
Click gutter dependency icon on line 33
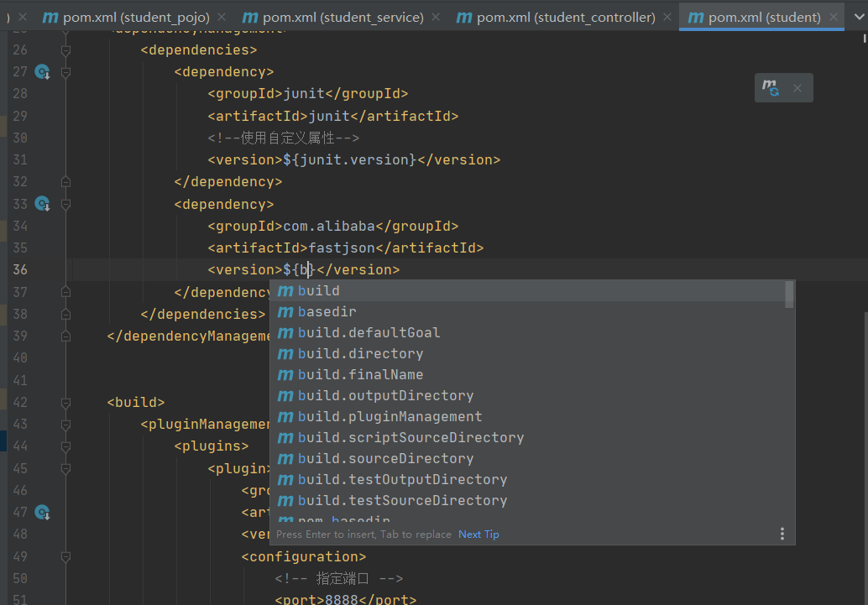coord(43,204)
